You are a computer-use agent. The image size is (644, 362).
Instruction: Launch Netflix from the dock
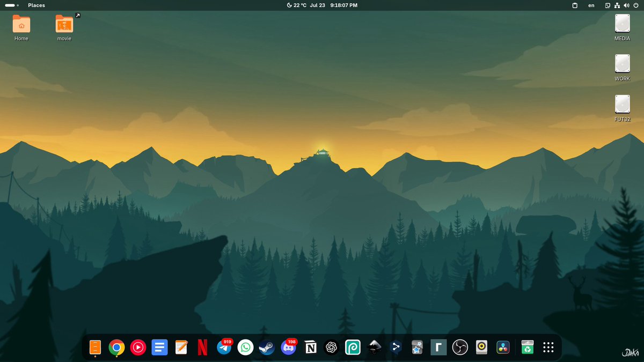click(x=202, y=348)
